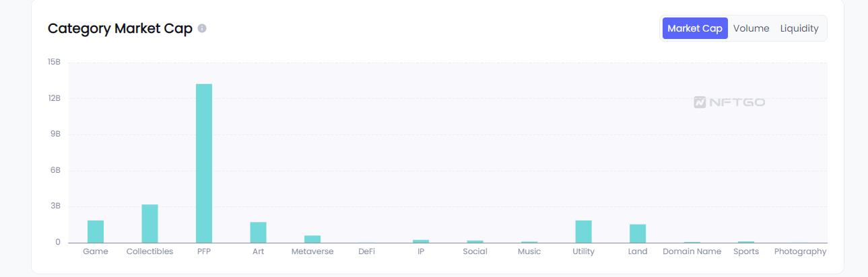Click the Collectibles bar in chart

(149, 223)
